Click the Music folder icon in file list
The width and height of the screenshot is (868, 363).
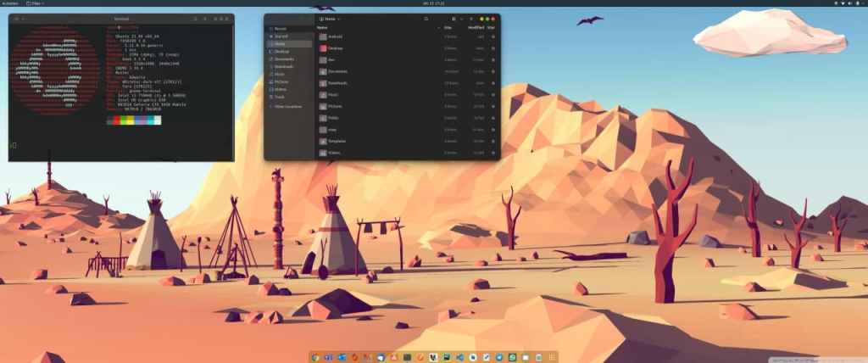point(323,95)
